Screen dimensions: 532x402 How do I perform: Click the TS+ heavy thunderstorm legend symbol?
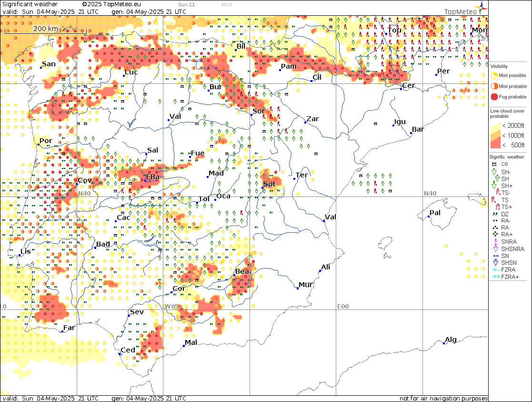click(498, 206)
